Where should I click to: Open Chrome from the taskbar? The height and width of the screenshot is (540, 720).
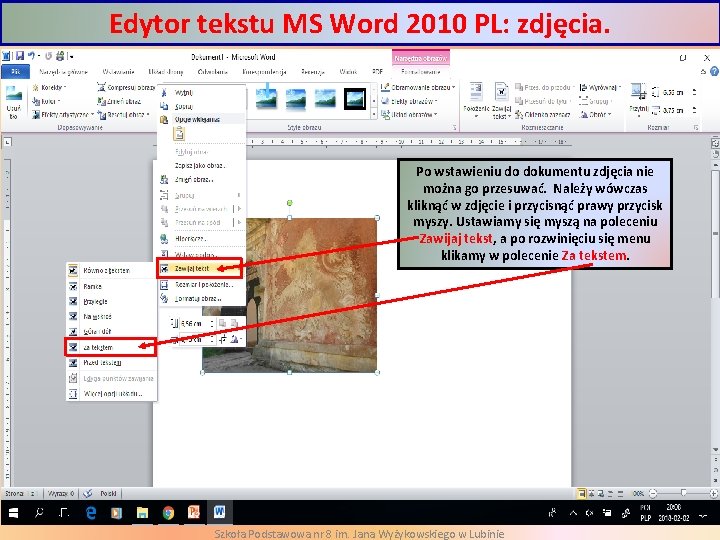click(x=168, y=512)
